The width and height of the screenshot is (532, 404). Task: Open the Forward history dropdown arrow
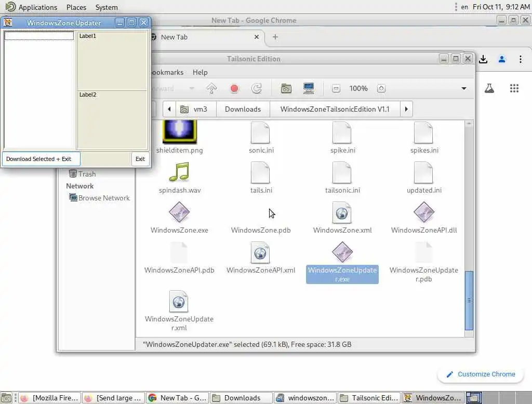(x=192, y=88)
